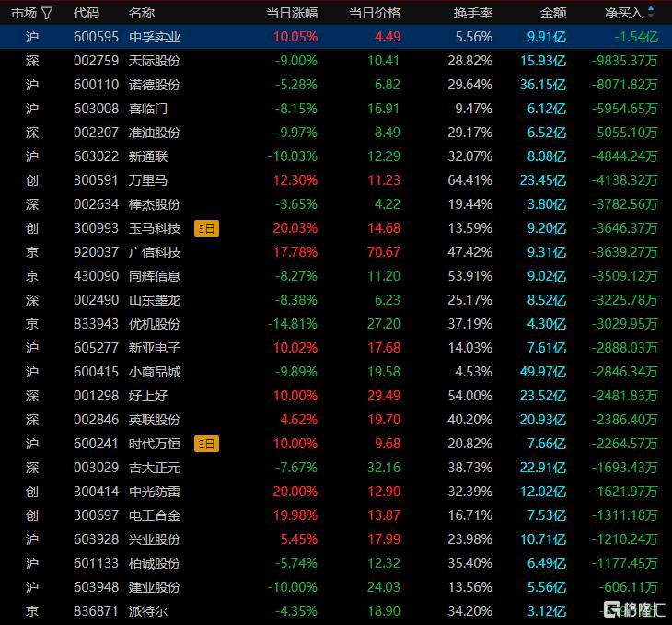
Task: Select the 中孚实业 stock name
Action: click(155, 37)
